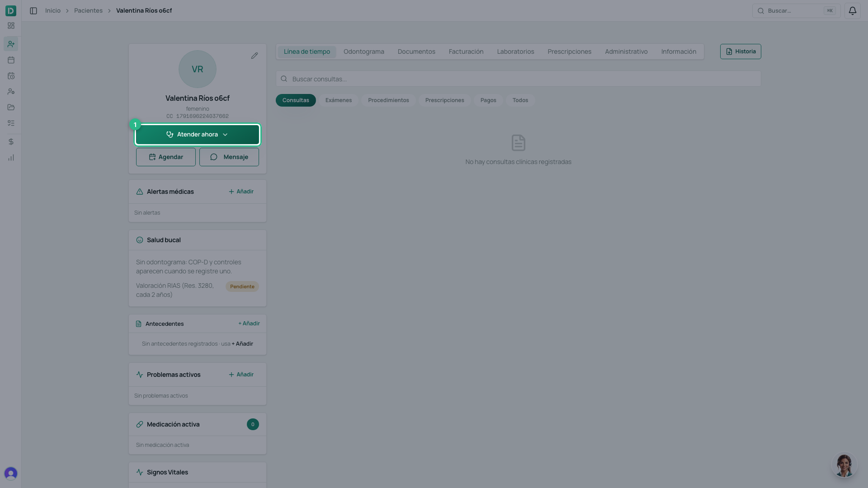The width and height of the screenshot is (868, 488).
Task: Open the Prescripciones top tab
Action: tap(569, 52)
